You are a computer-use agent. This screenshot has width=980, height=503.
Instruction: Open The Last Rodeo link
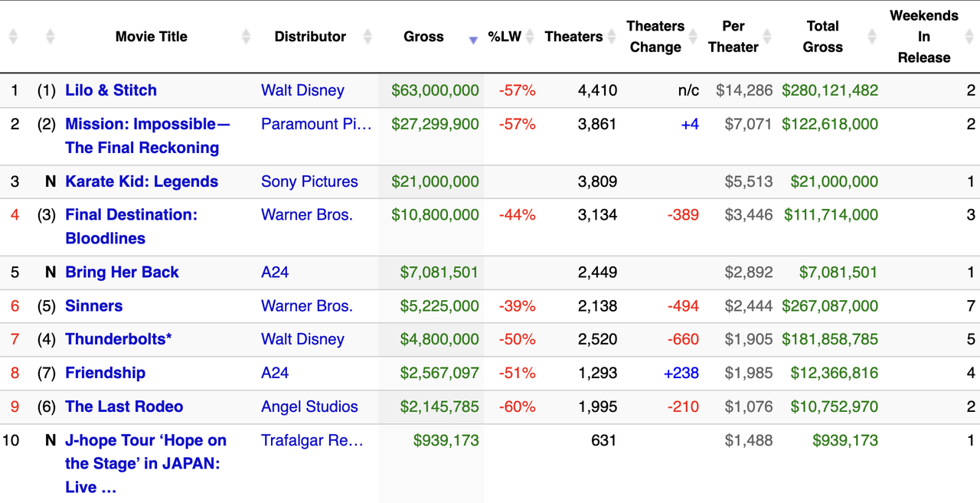point(124,407)
